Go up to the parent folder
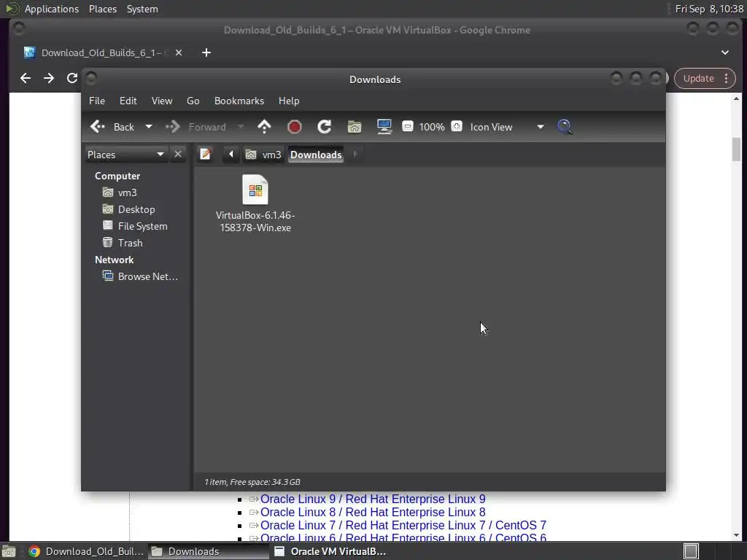The height and width of the screenshot is (560, 747). [264, 127]
